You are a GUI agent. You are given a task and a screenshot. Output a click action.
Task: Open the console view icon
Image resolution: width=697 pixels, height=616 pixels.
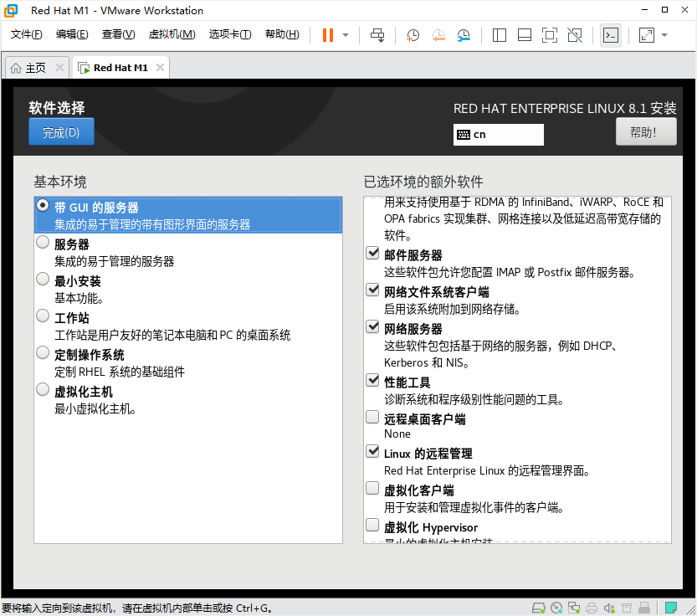pyautogui.click(x=610, y=35)
